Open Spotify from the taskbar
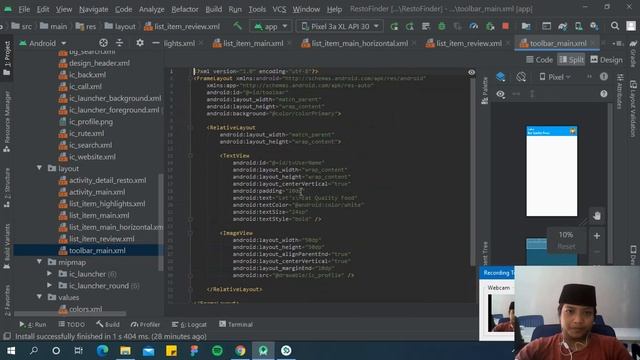 tap(217, 351)
